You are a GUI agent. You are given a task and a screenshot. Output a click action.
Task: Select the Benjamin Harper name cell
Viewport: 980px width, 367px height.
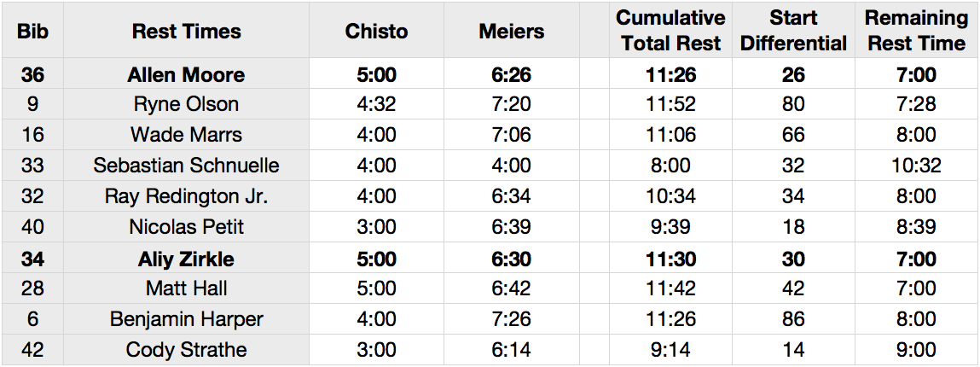tap(186, 319)
